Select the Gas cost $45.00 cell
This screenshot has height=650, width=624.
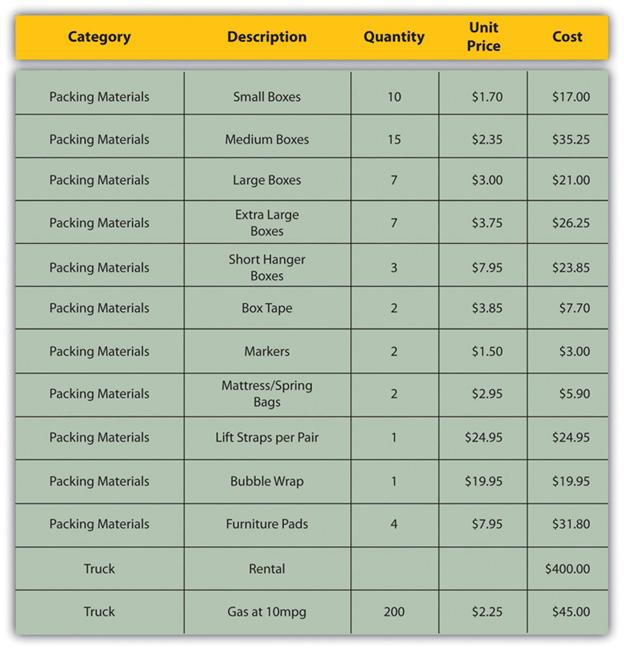click(x=571, y=612)
